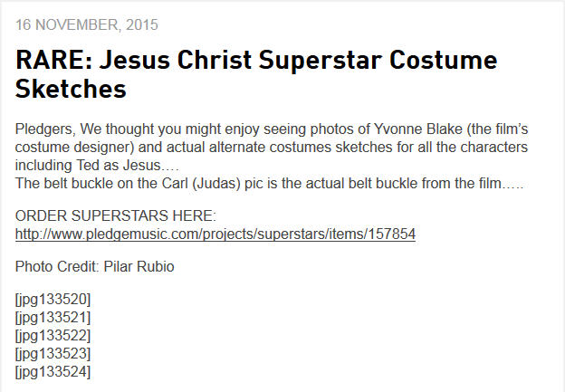
Task: Select the [jpg133524] image placeholder
Action: 53,370
